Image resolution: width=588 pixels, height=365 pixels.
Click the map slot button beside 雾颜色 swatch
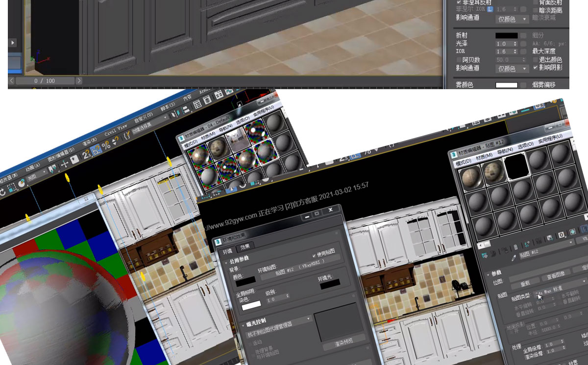pyautogui.click(x=523, y=85)
